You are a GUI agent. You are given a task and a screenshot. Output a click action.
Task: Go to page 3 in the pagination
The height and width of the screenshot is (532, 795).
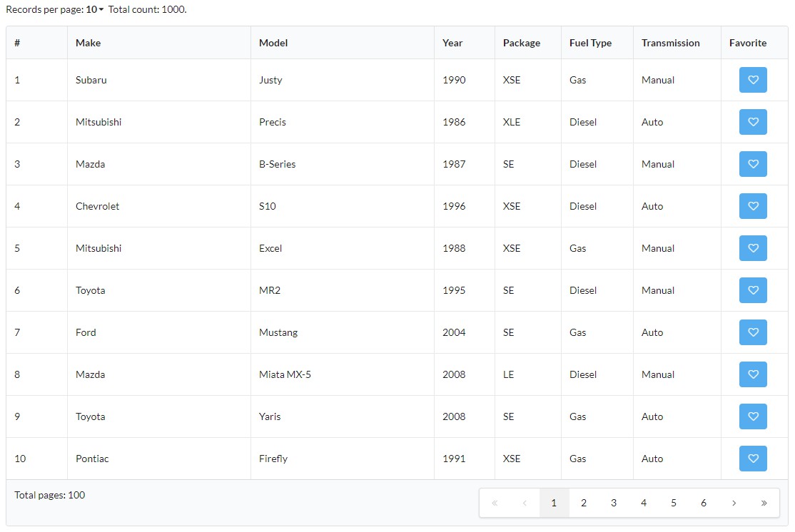pos(614,503)
